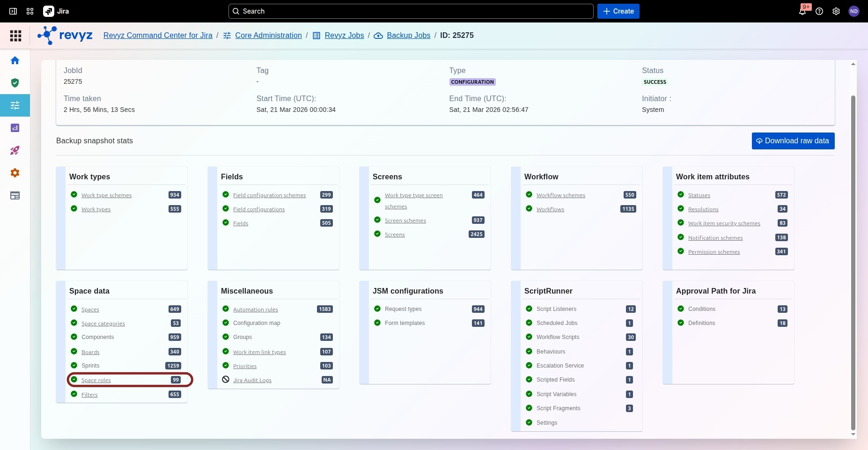Open the Jira notifications bell
This screenshot has width=868, height=450.
pos(802,11)
